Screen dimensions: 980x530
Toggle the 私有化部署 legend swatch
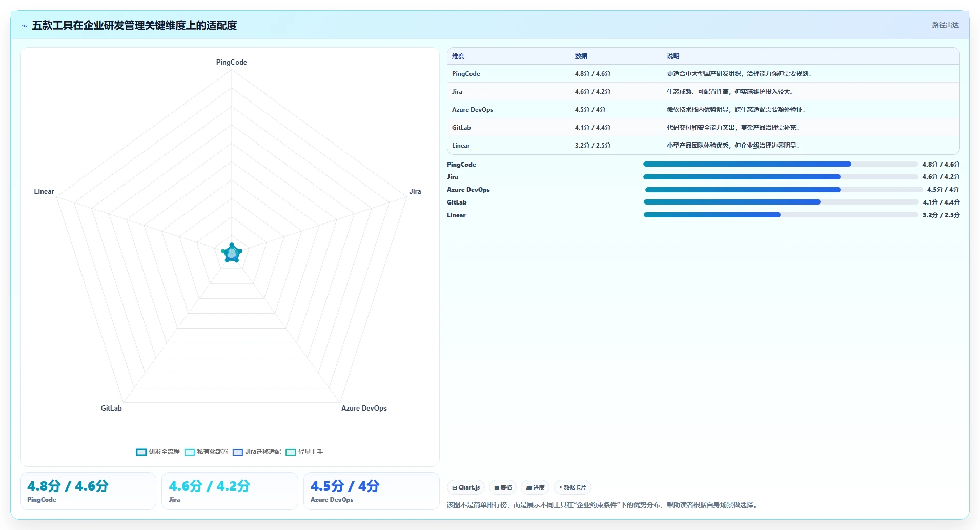click(189, 452)
